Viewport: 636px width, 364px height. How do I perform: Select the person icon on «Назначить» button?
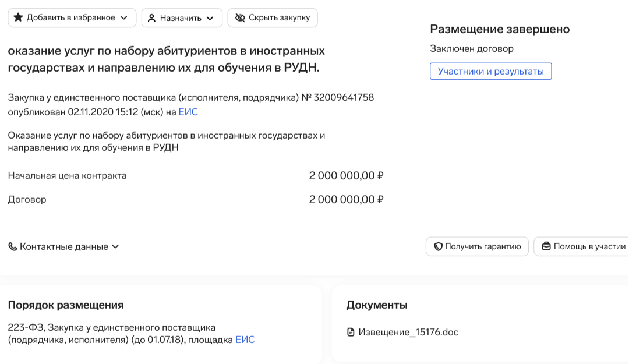coord(153,17)
